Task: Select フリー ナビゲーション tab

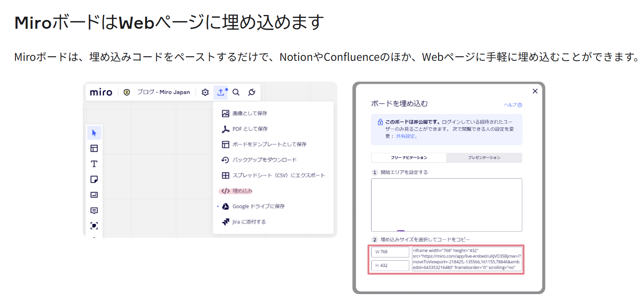Action: tap(409, 158)
